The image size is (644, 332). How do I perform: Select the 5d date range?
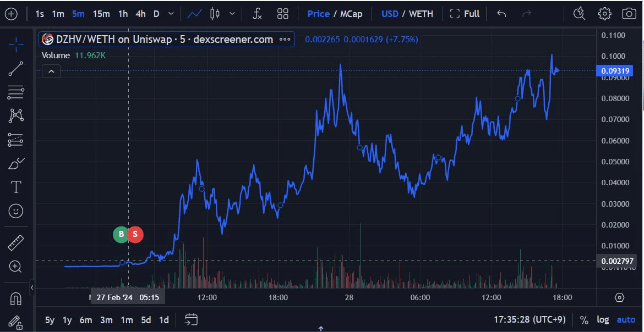point(146,320)
